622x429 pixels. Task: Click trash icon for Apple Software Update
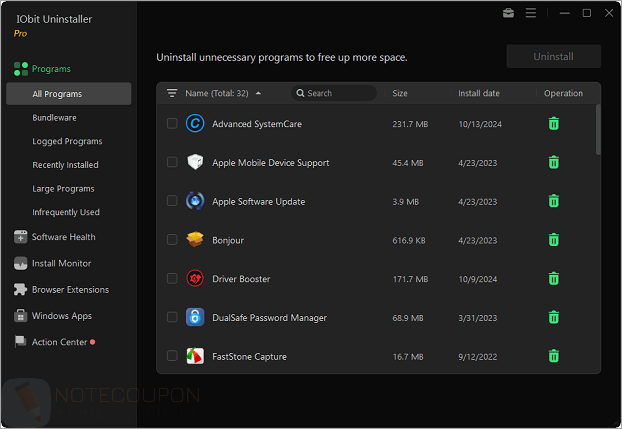(554, 201)
